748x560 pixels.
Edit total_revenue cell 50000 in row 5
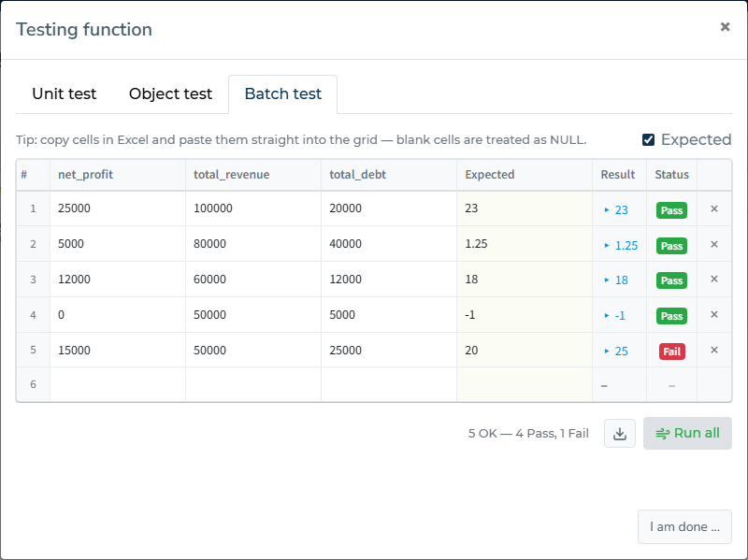[253, 351]
